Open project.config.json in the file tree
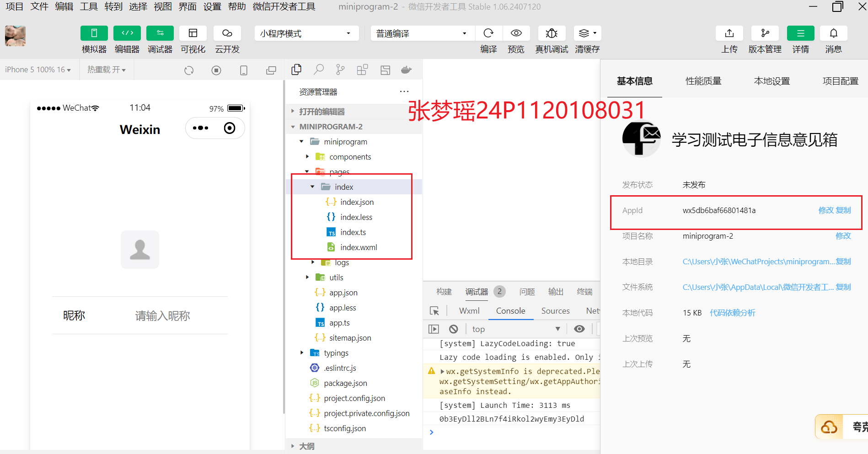The height and width of the screenshot is (454, 868). click(354, 398)
